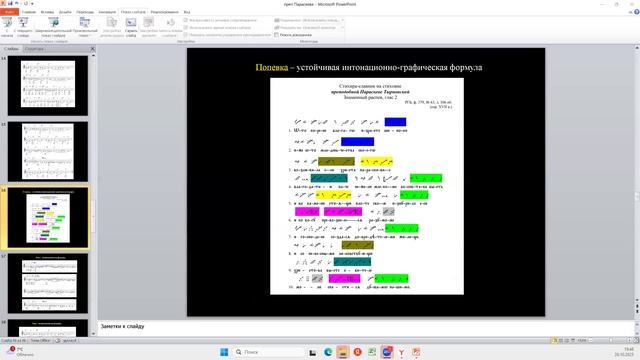Open Rehearse Timings
Image resolution: width=640 pixels, height=360 pixels.
(x=149, y=27)
